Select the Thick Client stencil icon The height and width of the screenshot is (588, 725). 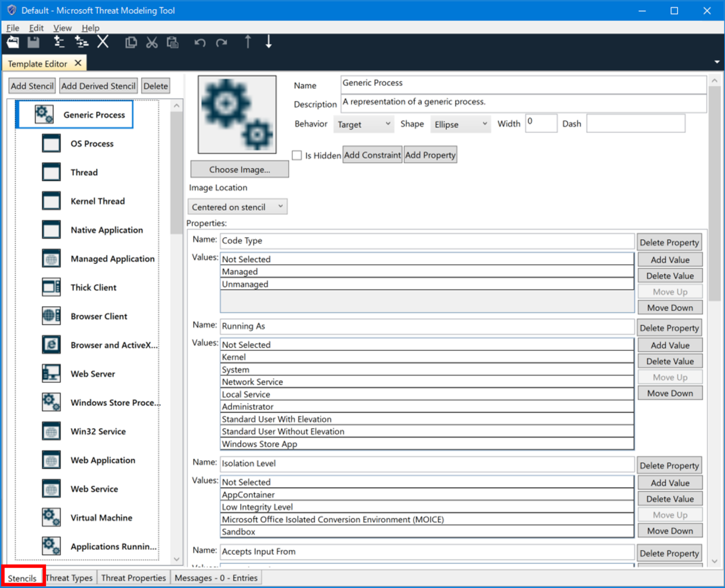coord(51,287)
